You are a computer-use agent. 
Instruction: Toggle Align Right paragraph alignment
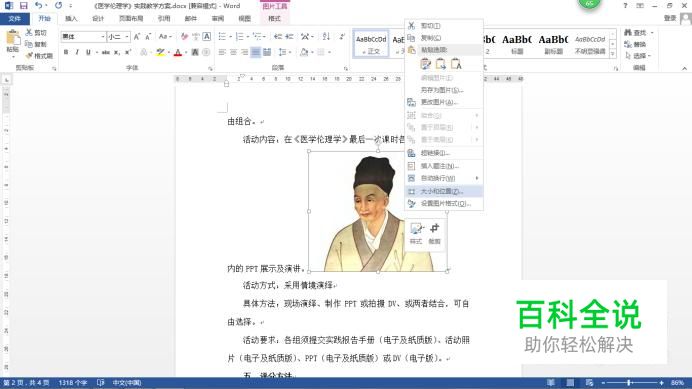(x=244, y=53)
